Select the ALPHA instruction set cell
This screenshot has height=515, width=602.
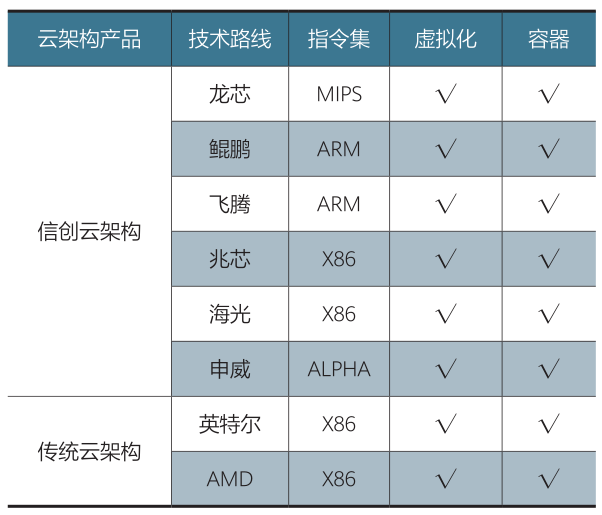(x=339, y=369)
